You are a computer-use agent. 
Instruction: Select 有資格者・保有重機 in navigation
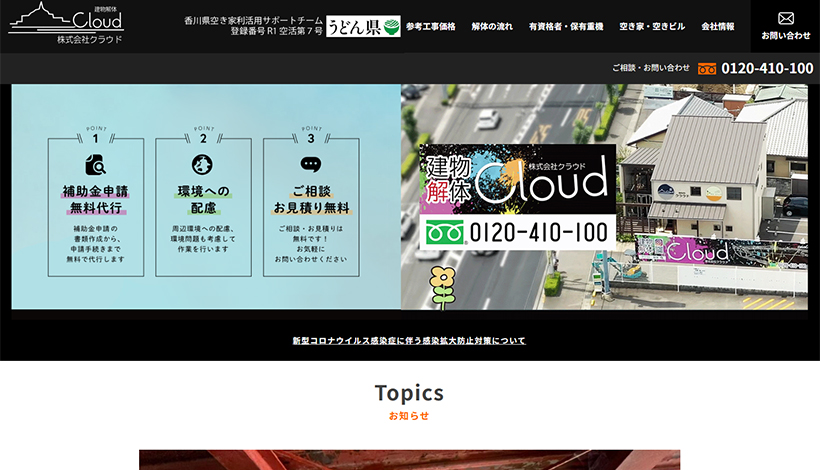click(566, 27)
